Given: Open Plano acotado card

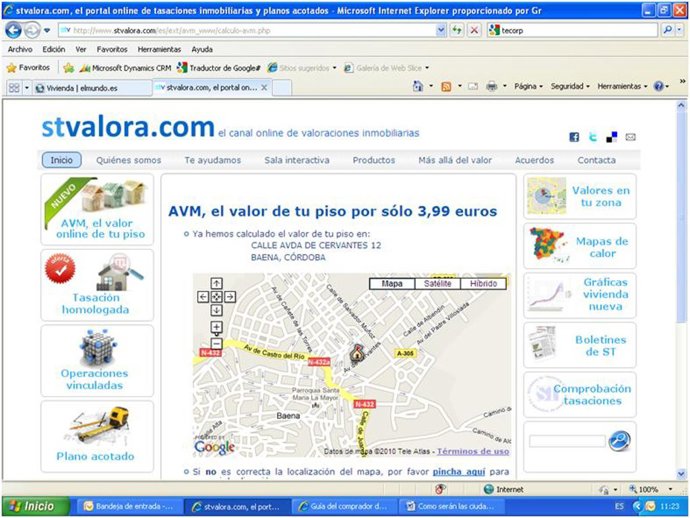Looking at the screenshot, I should coord(97,436).
